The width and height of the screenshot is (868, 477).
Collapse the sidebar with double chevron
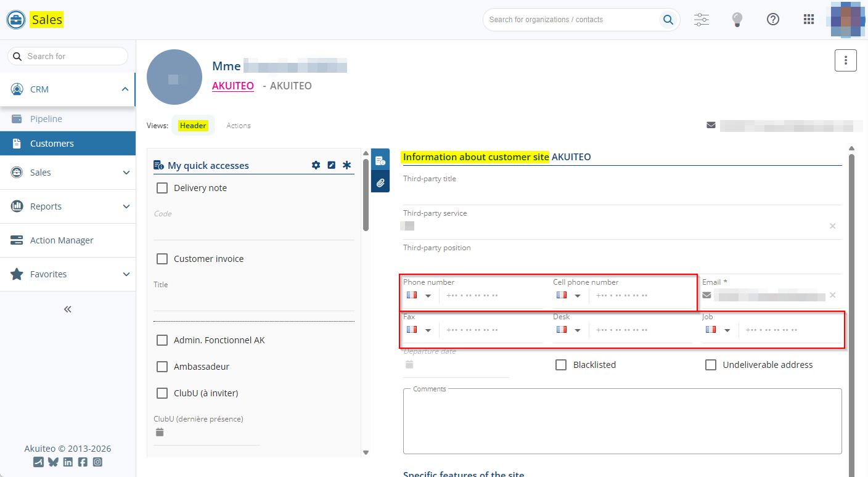[68, 309]
